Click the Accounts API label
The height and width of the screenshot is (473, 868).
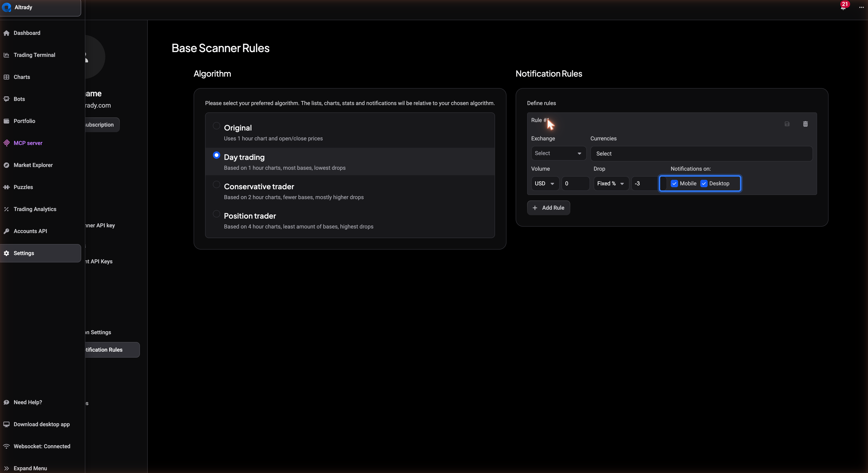click(x=30, y=231)
